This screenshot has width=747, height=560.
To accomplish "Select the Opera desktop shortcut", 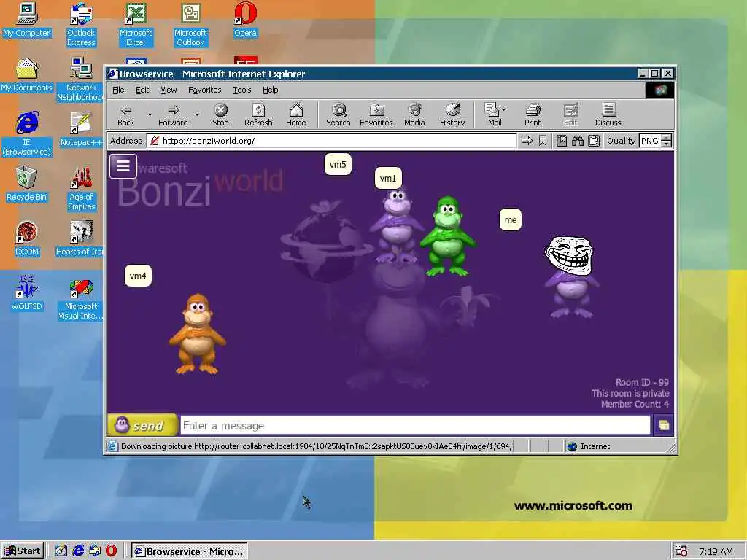I will (245, 20).
